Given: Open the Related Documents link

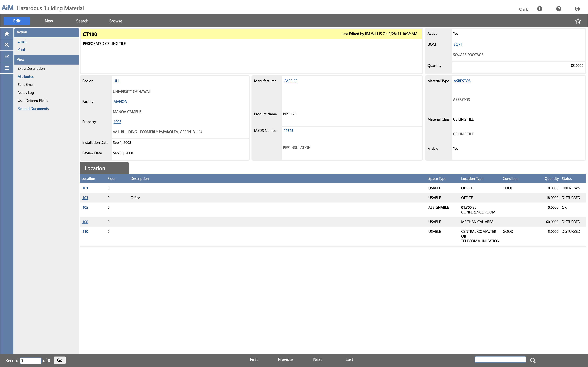Looking at the screenshot, I should 33,108.
